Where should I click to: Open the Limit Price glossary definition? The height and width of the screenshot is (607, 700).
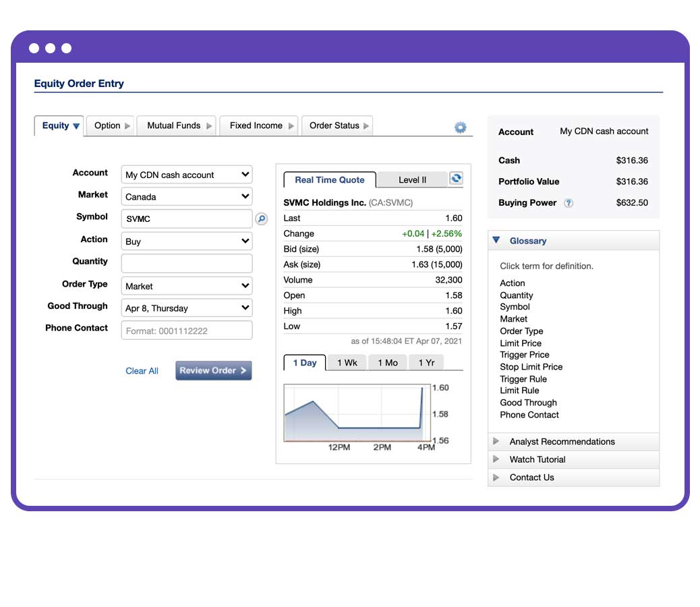coord(520,343)
